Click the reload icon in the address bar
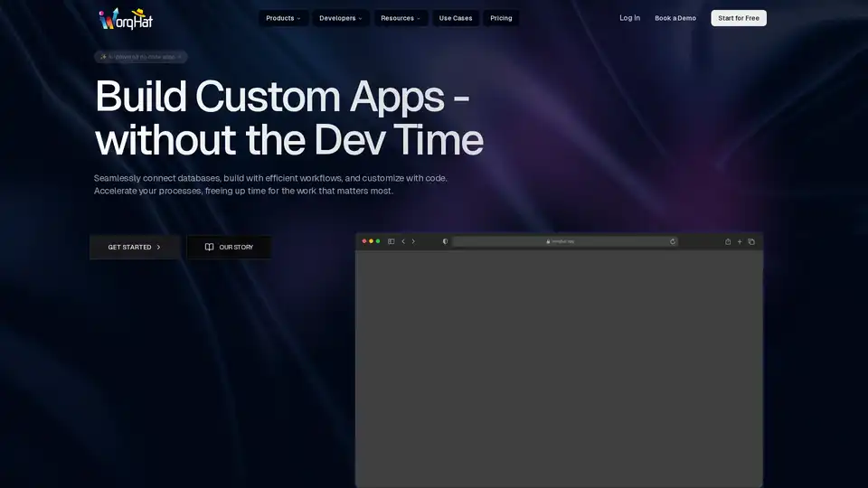The height and width of the screenshot is (488, 868). point(673,241)
